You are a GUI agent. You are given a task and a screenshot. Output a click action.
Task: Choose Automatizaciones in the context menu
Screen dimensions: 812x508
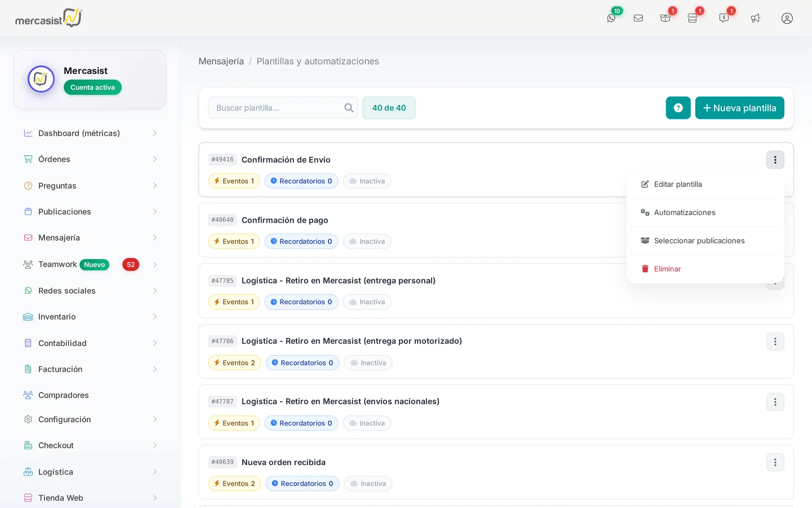click(x=705, y=213)
